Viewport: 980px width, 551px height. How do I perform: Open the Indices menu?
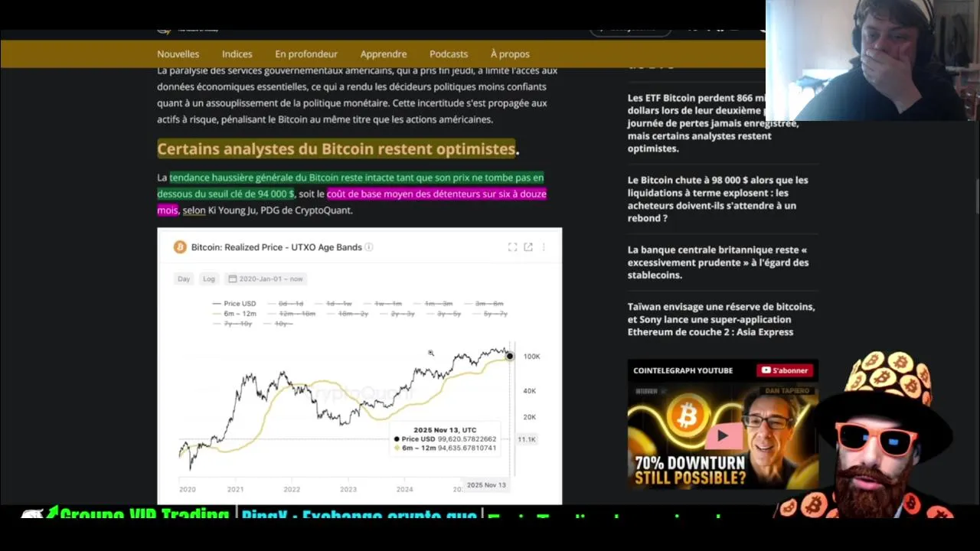click(x=237, y=54)
